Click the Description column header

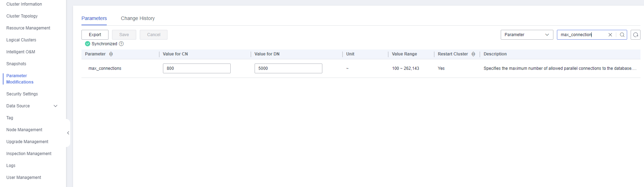tap(495, 54)
